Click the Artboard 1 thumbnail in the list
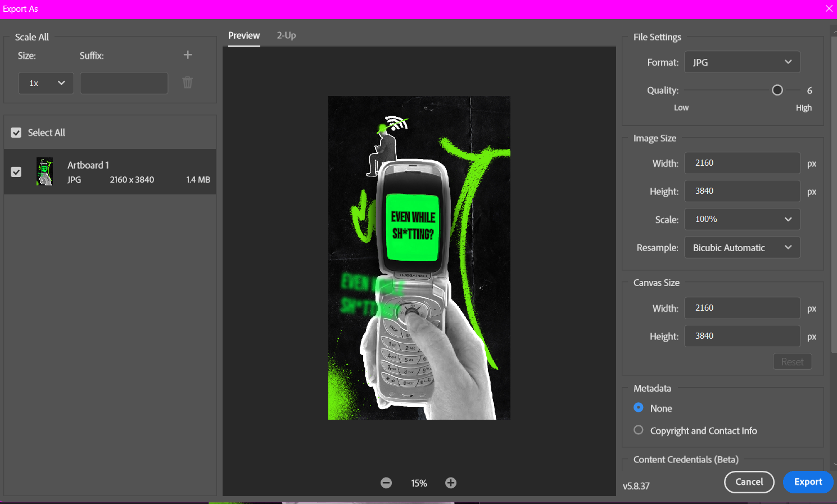 click(45, 172)
